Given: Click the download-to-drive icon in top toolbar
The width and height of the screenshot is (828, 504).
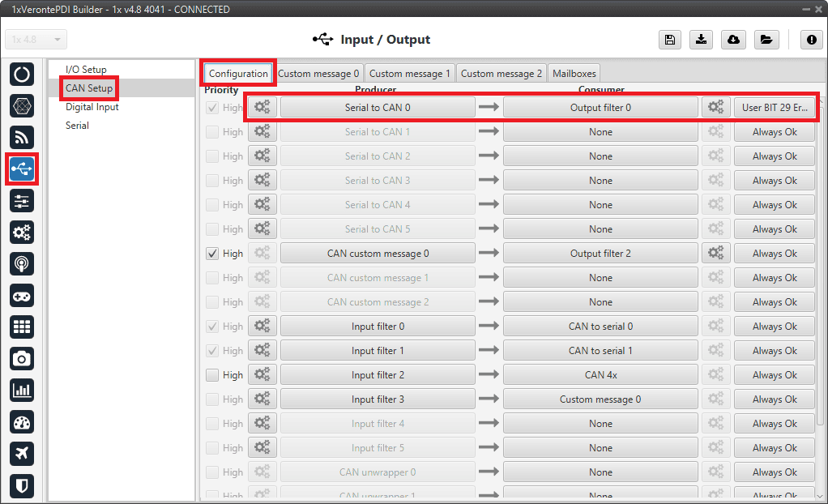Looking at the screenshot, I should 702,40.
